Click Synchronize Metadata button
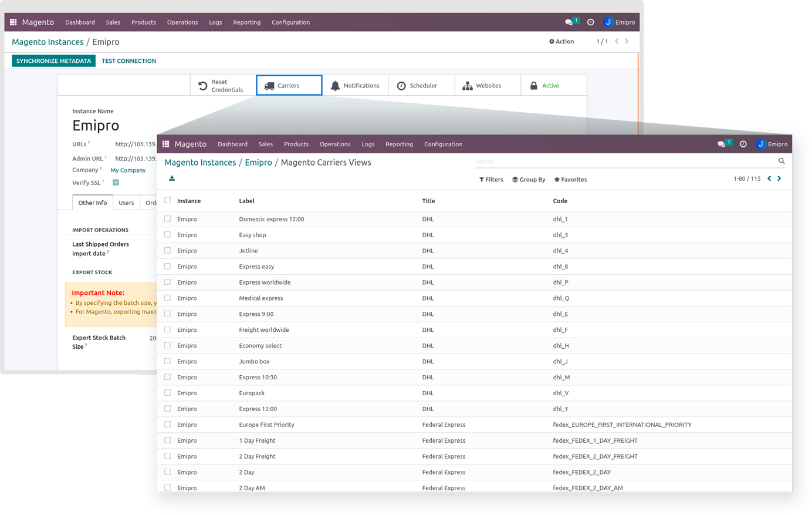The height and width of the screenshot is (515, 812). [x=53, y=60]
